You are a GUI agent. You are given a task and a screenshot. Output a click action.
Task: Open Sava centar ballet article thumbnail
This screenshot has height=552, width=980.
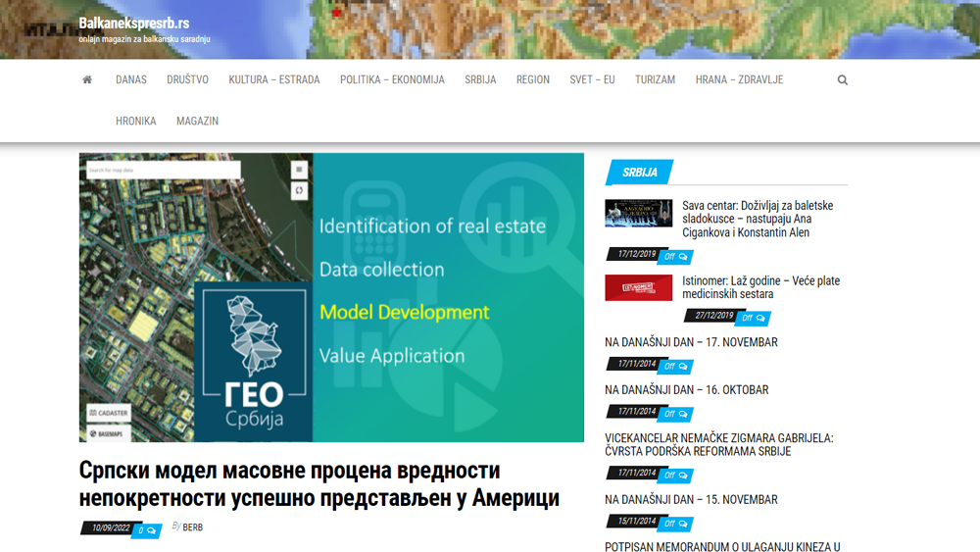pos(639,213)
